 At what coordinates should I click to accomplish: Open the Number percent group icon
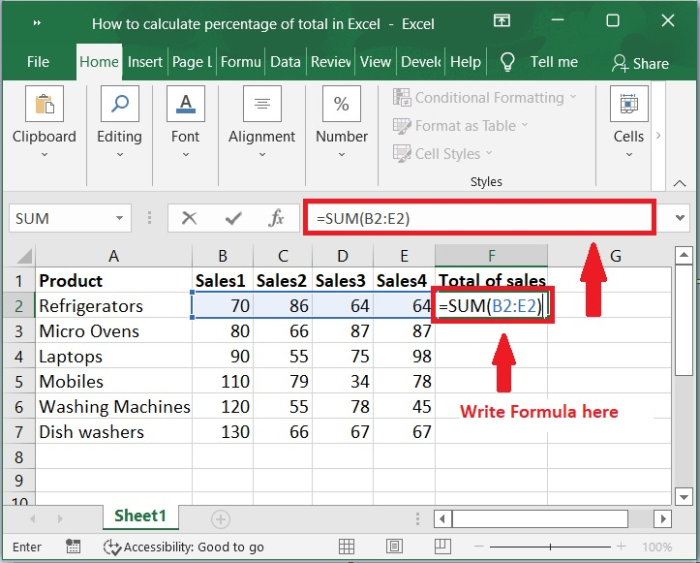pyautogui.click(x=342, y=104)
